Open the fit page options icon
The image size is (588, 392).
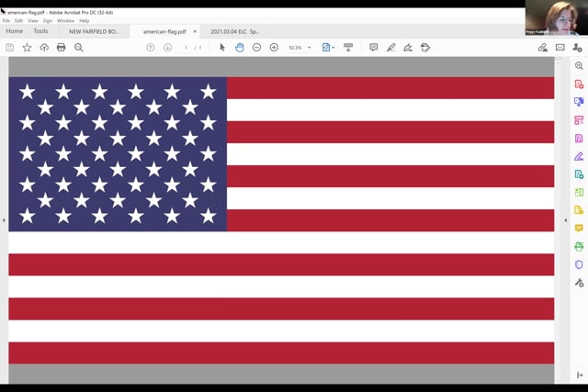[x=328, y=48]
